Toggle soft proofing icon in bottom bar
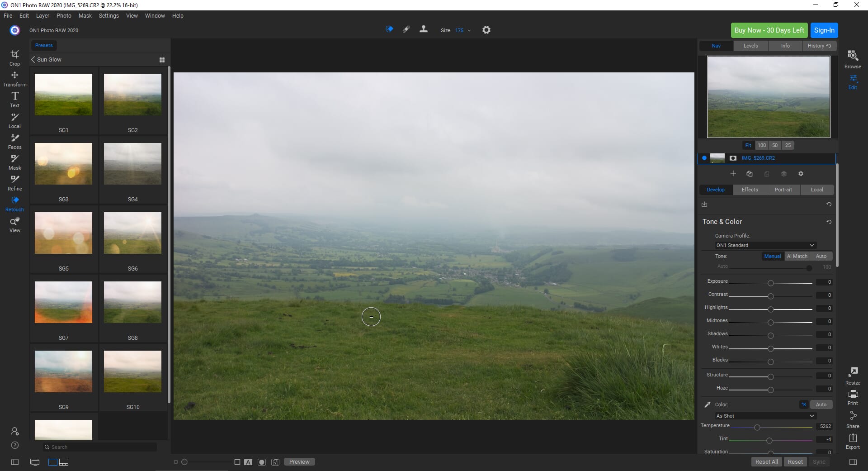This screenshot has width=868, height=471. (x=275, y=462)
